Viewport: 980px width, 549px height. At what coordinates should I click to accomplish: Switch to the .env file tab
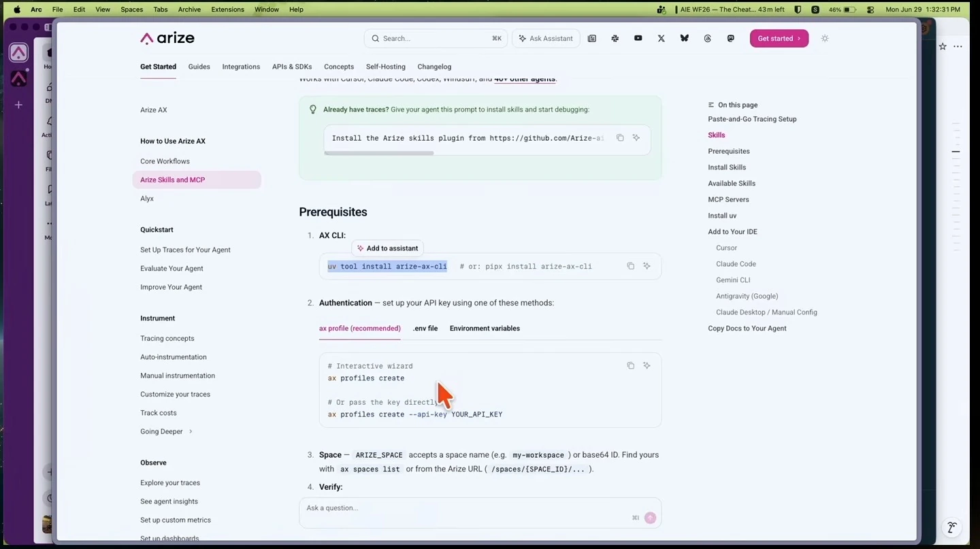(x=425, y=329)
